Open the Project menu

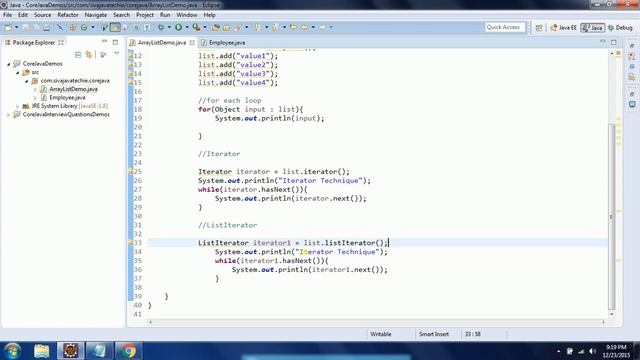pyautogui.click(x=145, y=15)
